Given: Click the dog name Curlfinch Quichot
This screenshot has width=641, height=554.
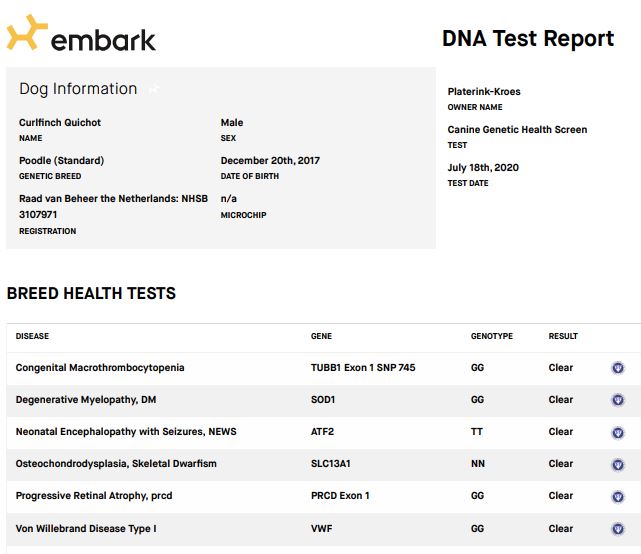Looking at the screenshot, I should 60,123.
